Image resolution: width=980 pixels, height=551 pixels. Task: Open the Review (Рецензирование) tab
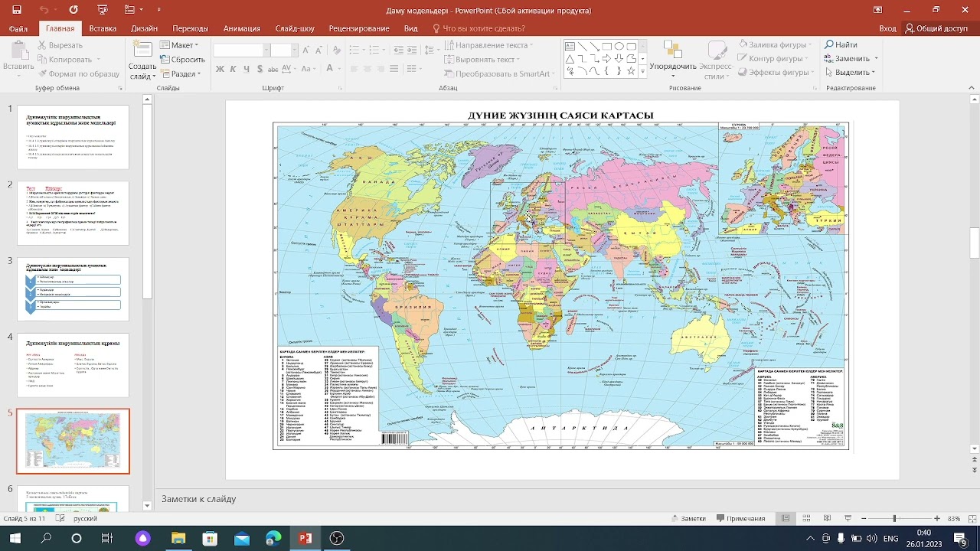click(359, 28)
